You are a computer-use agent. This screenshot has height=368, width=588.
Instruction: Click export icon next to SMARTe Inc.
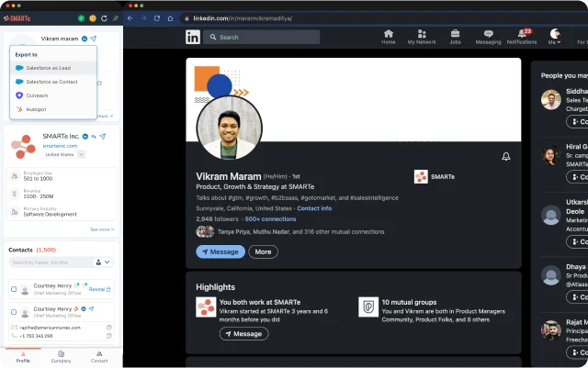pos(103,137)
